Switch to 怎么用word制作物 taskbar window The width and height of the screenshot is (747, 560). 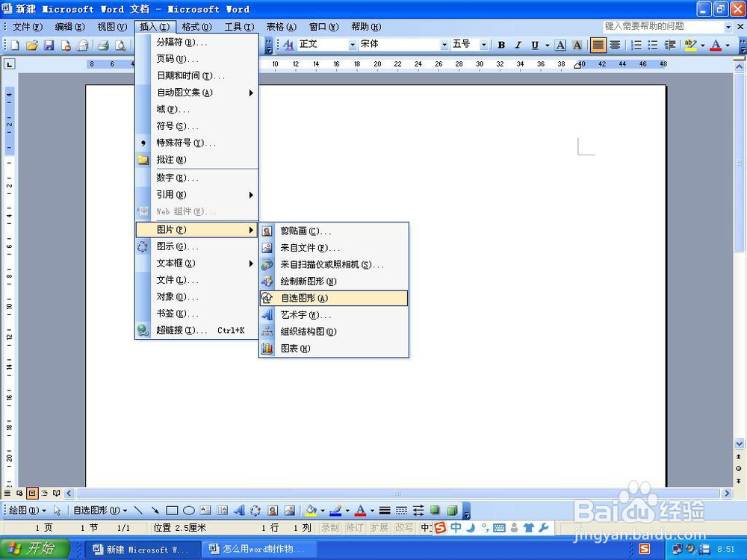coord(258,549)
